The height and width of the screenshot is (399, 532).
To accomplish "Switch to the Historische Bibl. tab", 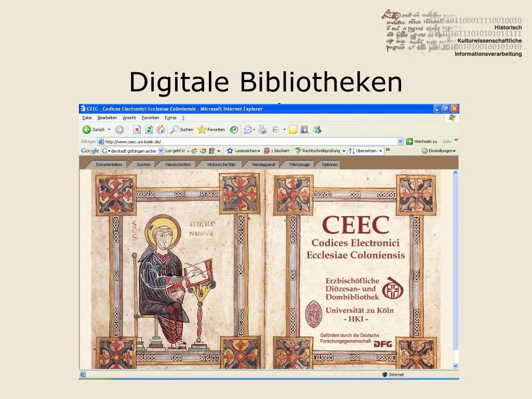I will [221, 165].
